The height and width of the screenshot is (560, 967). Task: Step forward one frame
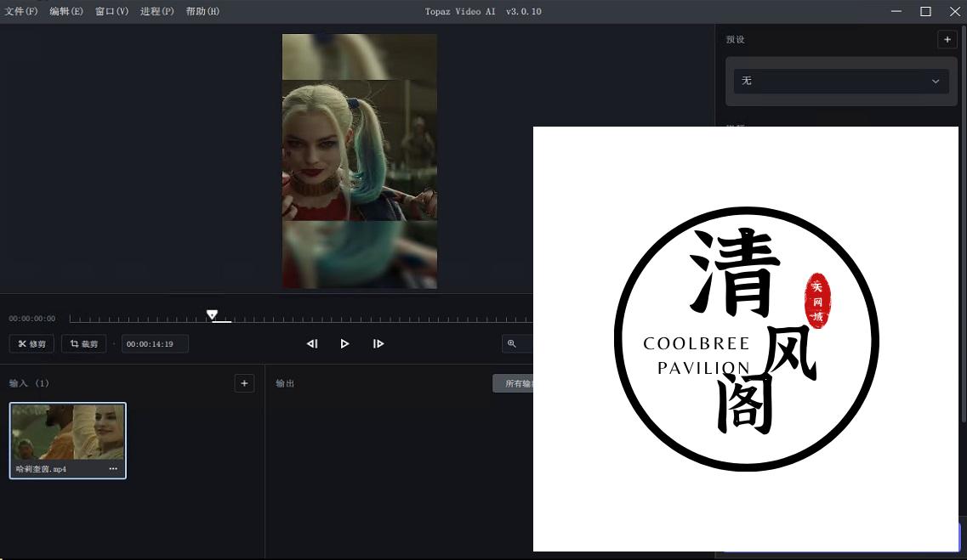click(x=378, y=344)
